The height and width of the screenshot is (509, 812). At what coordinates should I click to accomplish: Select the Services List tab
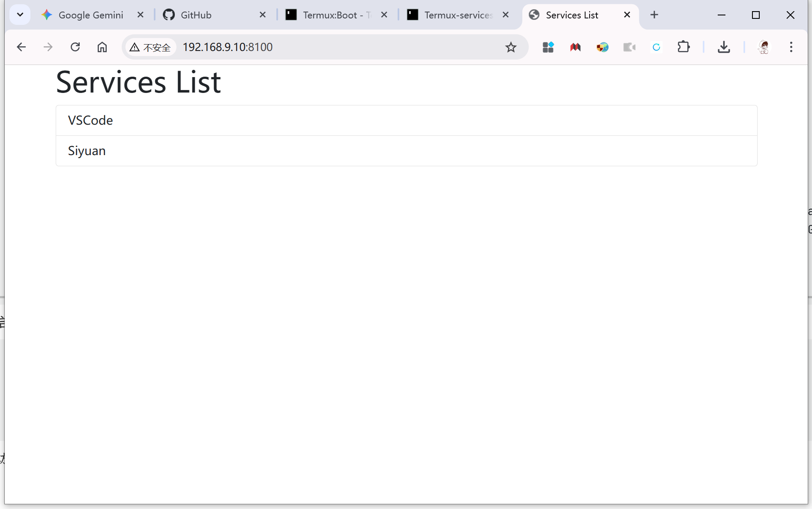pos(572,15)
